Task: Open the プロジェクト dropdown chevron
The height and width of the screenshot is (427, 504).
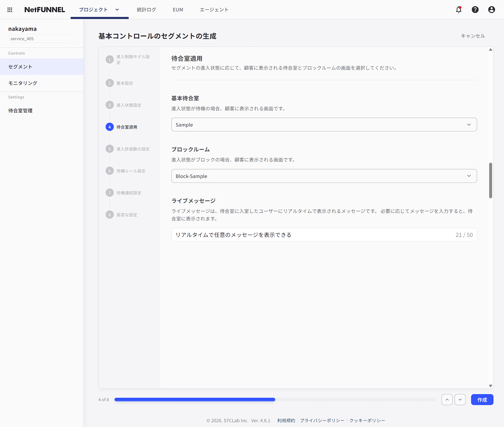Action: pyautogui.click(x=117, y=10)
